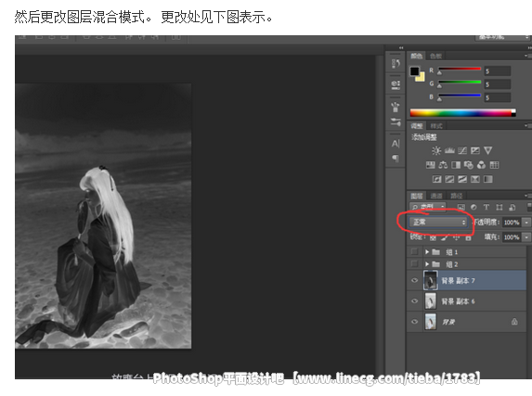Add a Posterize adjustment
Viewport: 532px width, 396px height.
(449, 179)
